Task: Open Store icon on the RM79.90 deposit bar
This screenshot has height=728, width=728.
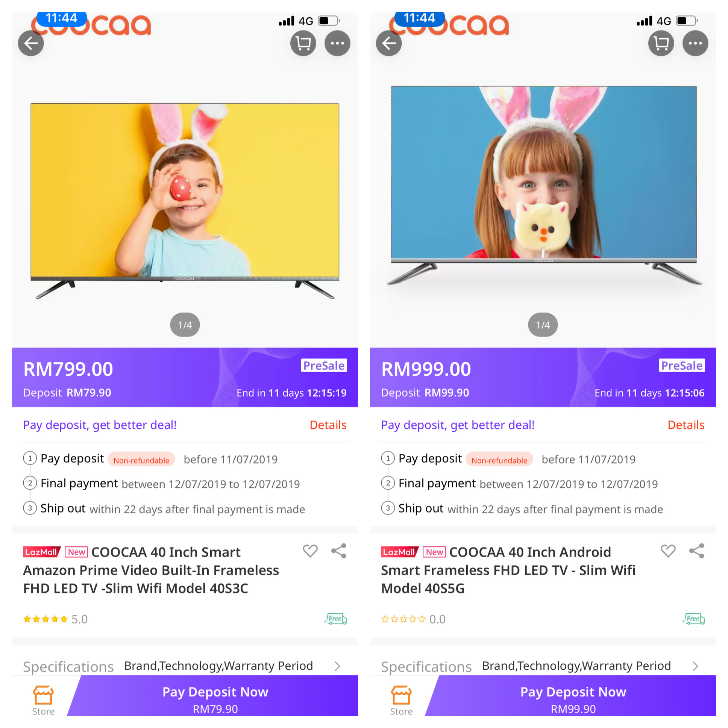Action: (43, 700)
